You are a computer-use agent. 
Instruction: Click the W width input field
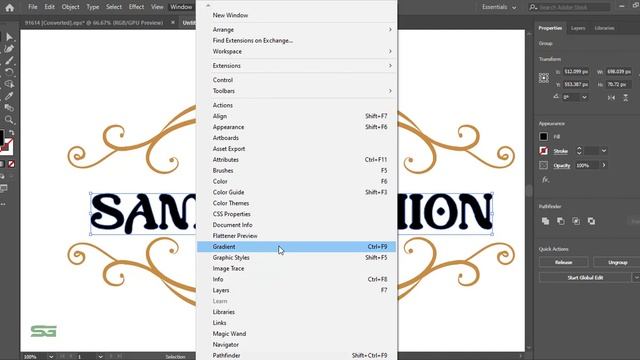(x=619, y=71)
